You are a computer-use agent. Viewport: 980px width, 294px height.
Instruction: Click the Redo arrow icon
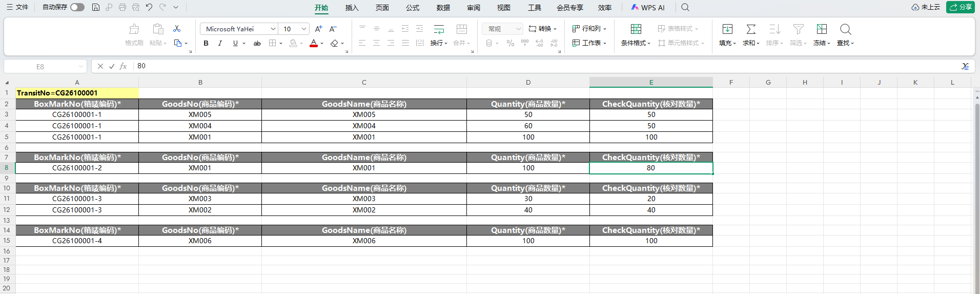[x=162, y=7]
